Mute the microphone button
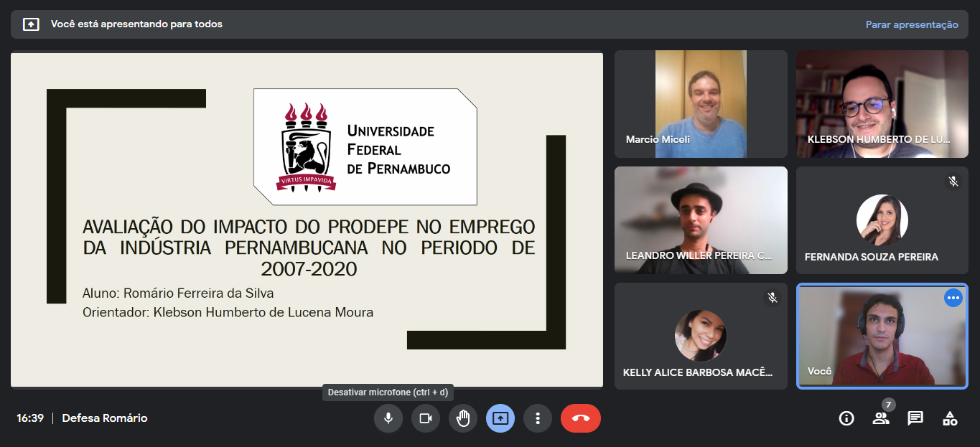This screenshot has width=980, height=447. 388,418
